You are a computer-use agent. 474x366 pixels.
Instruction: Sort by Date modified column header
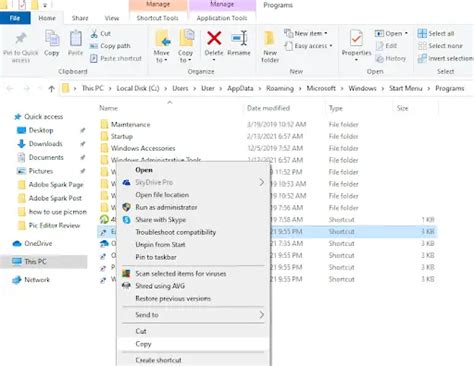pos(268,108)
